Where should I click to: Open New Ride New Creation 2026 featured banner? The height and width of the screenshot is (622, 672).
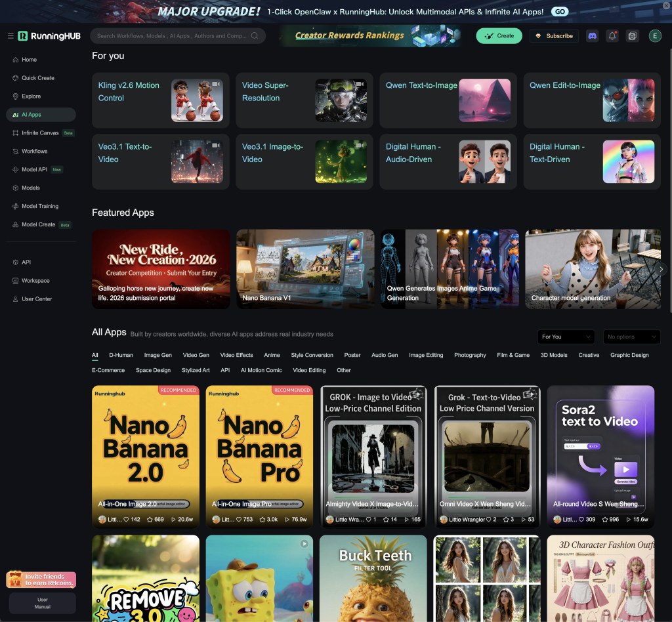[161, 269]
